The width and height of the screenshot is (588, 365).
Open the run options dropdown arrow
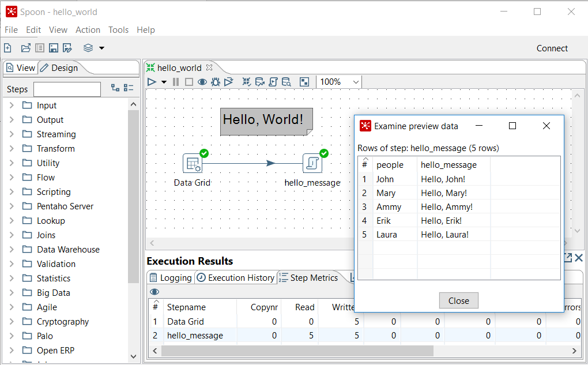pos(164,82)
